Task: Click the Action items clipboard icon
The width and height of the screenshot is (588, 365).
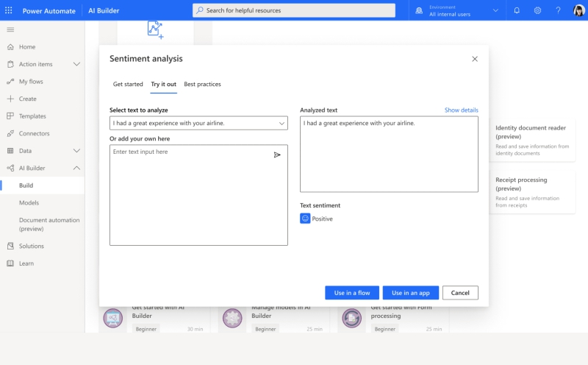Action: pos(10,64)
